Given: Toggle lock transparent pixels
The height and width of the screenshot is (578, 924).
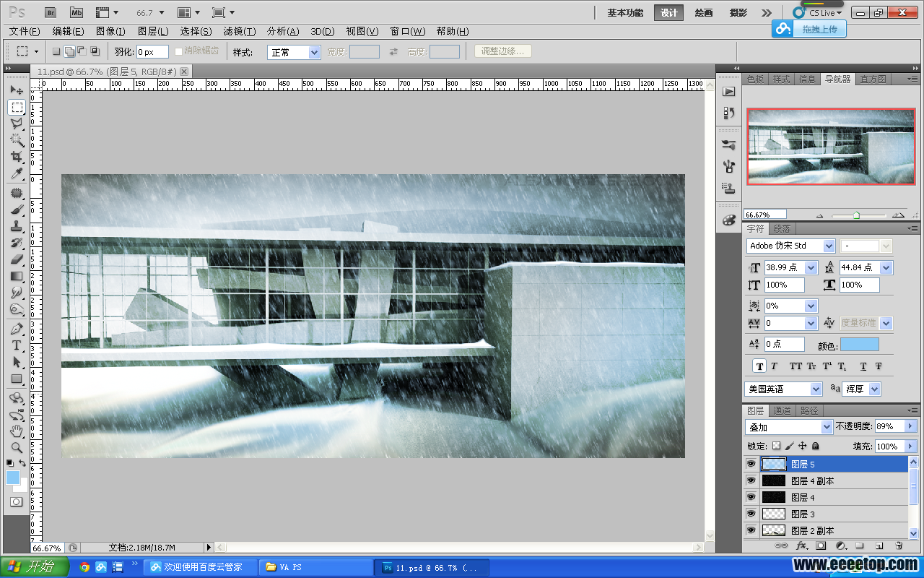Looking at the screenshot, I should click(776, 447).
